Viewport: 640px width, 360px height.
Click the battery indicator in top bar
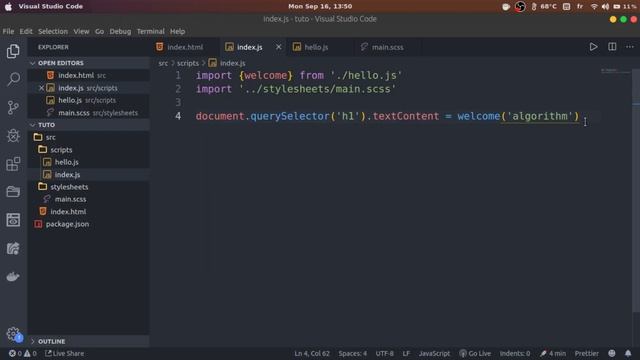(625, 7)
